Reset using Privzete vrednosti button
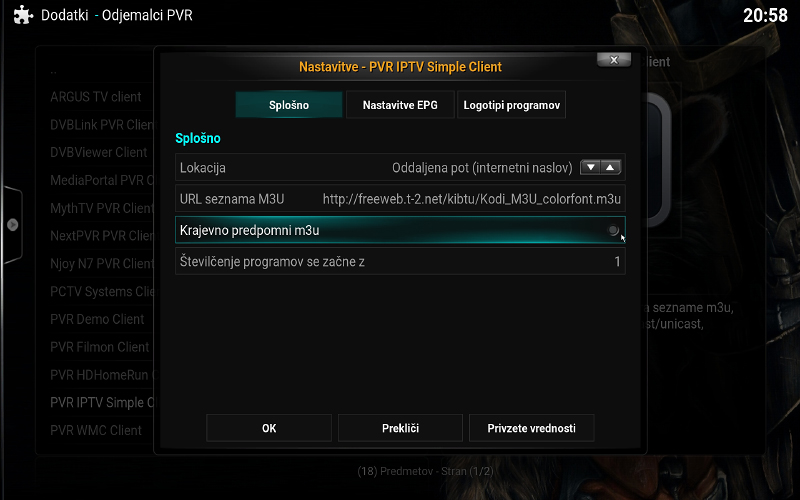This screenshot has height=500, width=800. tap(532, 428)
